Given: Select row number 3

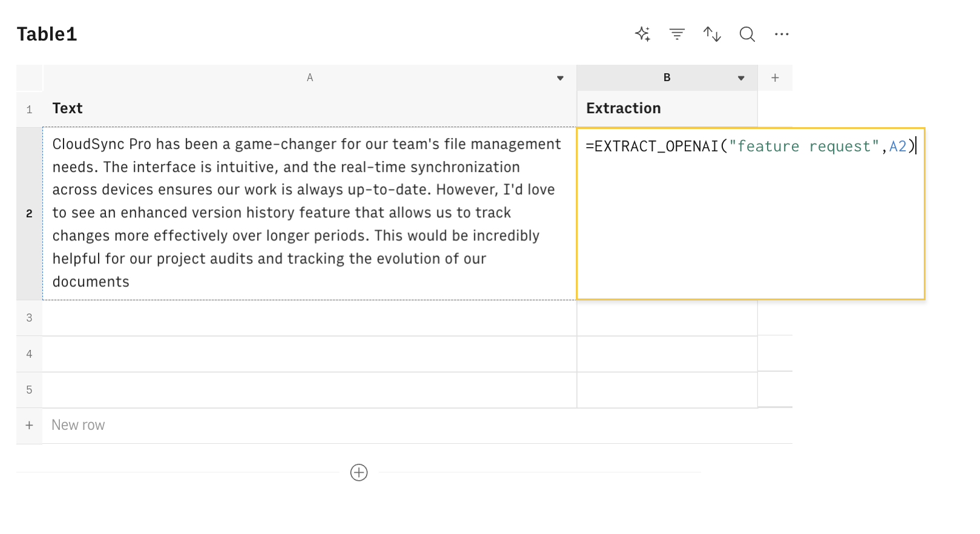Looking at the screenshot, I should (x=29, y=318).
